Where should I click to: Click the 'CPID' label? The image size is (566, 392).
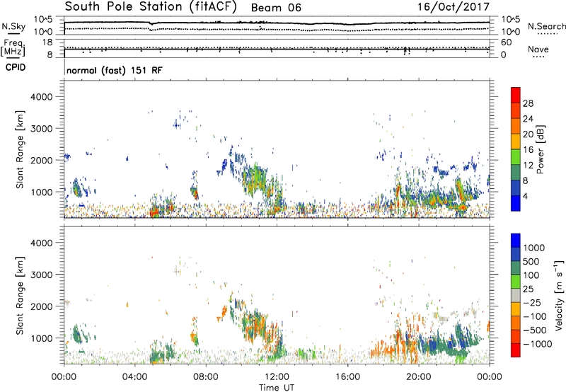[x=16, y=67]
